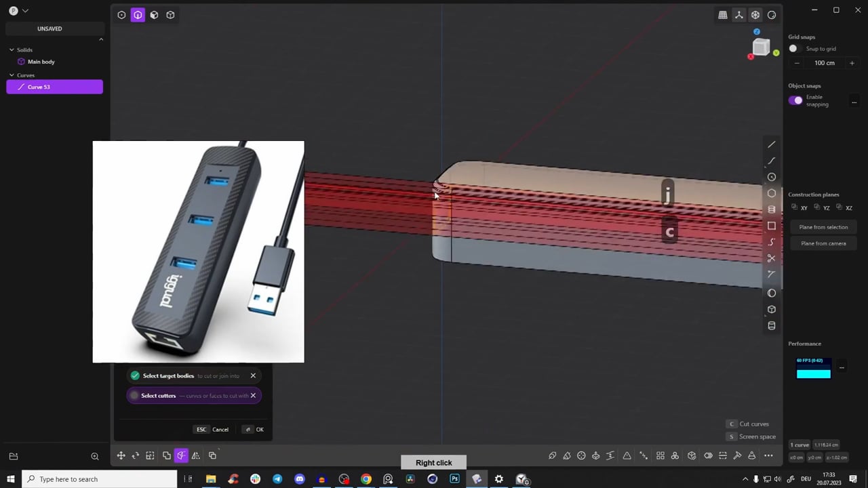Collapse the Solids section in the outliner

click(12, 49)
